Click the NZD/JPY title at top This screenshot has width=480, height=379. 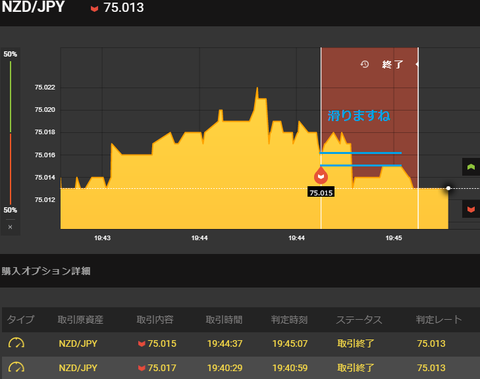click(x=33, y=7)
